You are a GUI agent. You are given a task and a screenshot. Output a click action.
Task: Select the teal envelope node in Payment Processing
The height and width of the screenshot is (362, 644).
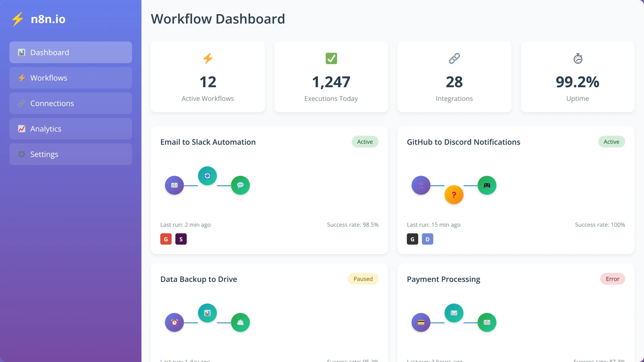[454, 313]
